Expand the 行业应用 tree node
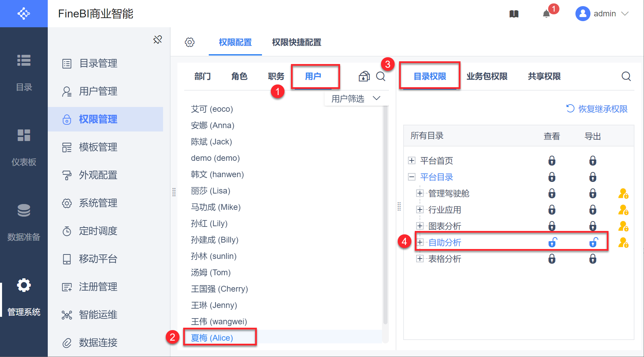Image resolution: width=644 pixels, height=357 pixels. [420, 209]
